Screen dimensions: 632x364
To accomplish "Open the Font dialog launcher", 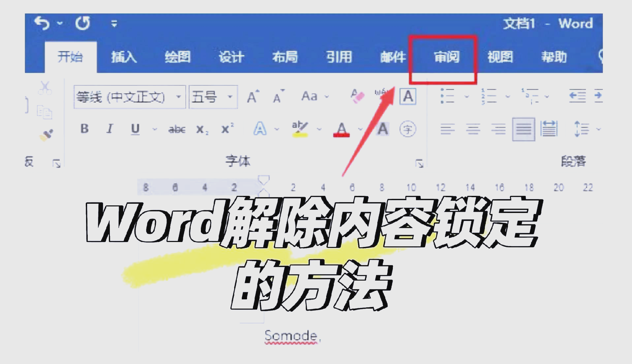I will [x=419, y=163].
